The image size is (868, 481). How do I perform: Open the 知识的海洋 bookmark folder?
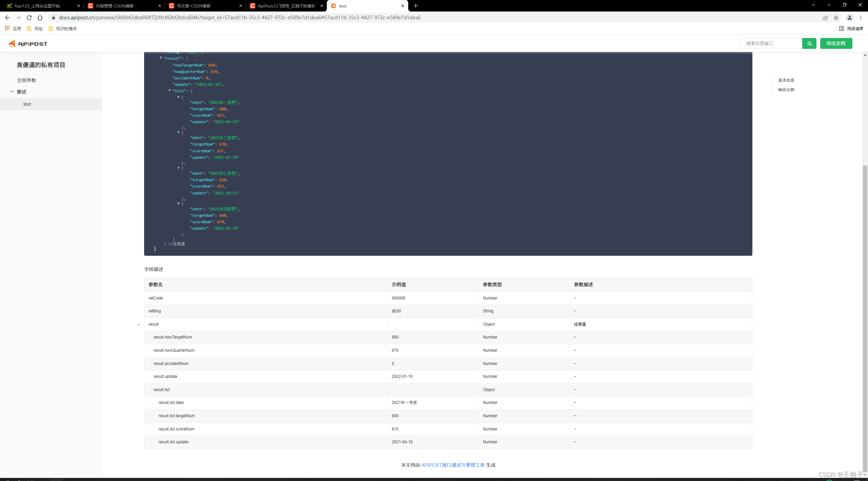[x=63, y=28]
